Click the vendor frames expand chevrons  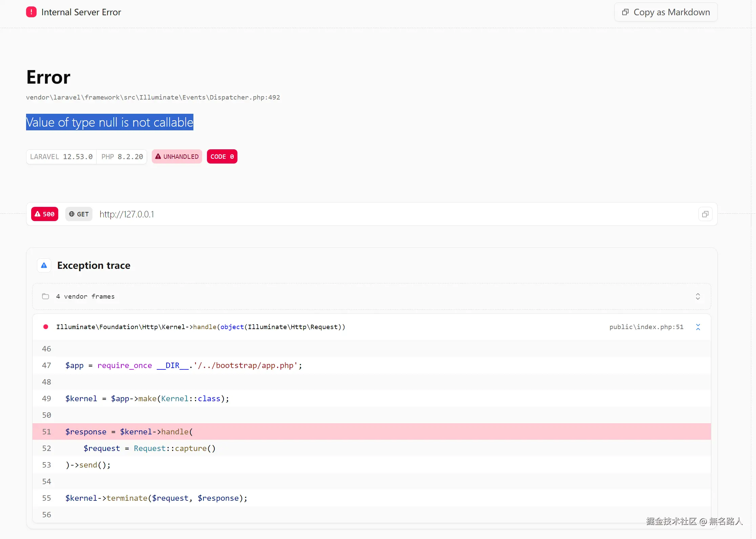698,297
